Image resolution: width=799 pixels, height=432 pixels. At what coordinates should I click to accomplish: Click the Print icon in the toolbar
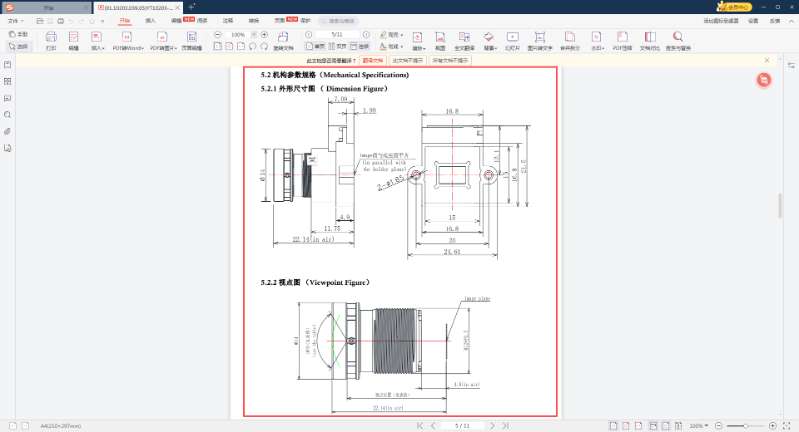pyautogui.click(x=51, y=40)
